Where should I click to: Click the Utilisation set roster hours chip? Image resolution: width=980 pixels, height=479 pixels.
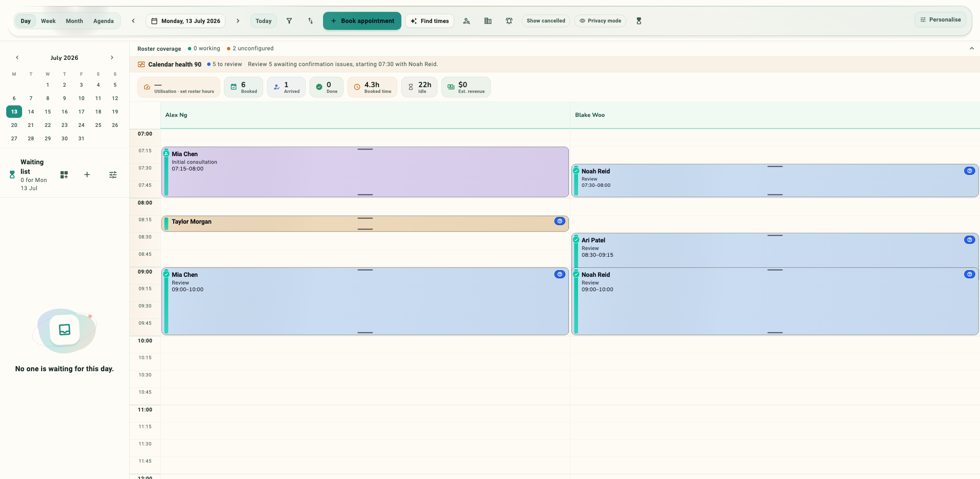click(179, 87)
